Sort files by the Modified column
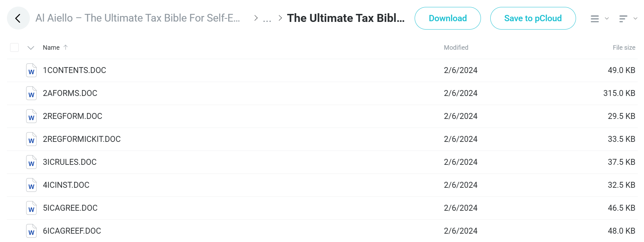 point(456,48)
